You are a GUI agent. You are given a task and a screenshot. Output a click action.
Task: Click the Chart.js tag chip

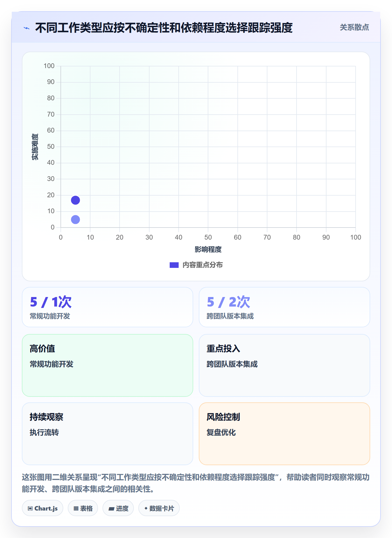tap(43, 508)
